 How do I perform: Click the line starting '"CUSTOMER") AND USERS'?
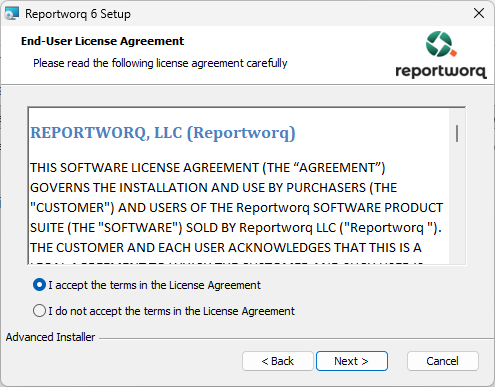(x=236, y=208)
